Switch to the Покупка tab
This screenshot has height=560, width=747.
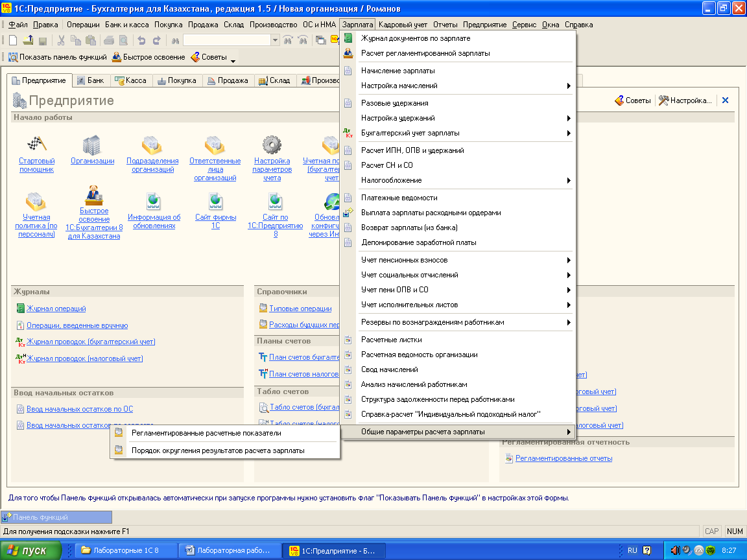[x=177, y=80]
